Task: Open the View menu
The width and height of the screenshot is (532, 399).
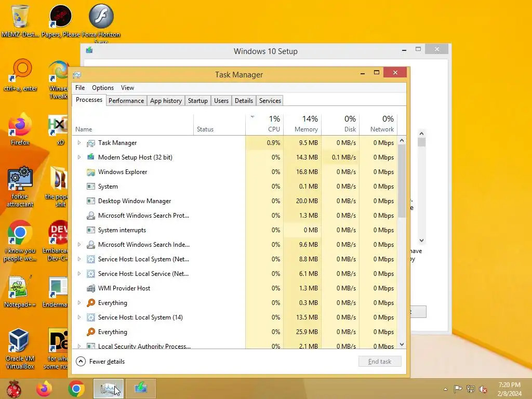Action: tap(127, 87)
